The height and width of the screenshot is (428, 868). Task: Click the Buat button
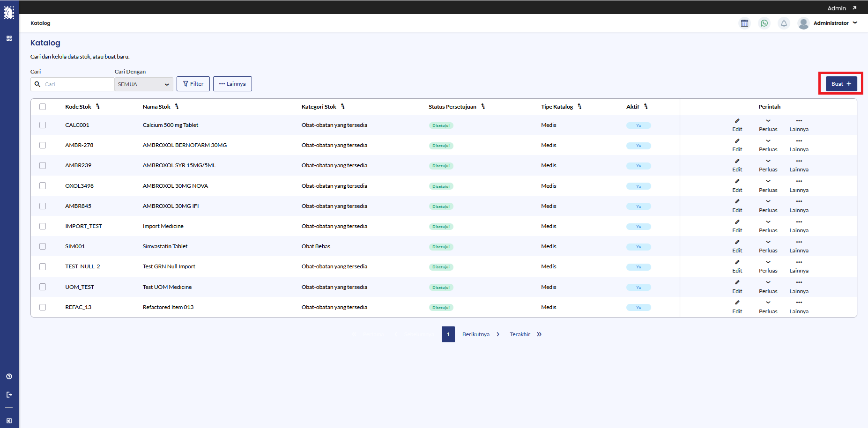click(x=841, y=84)
